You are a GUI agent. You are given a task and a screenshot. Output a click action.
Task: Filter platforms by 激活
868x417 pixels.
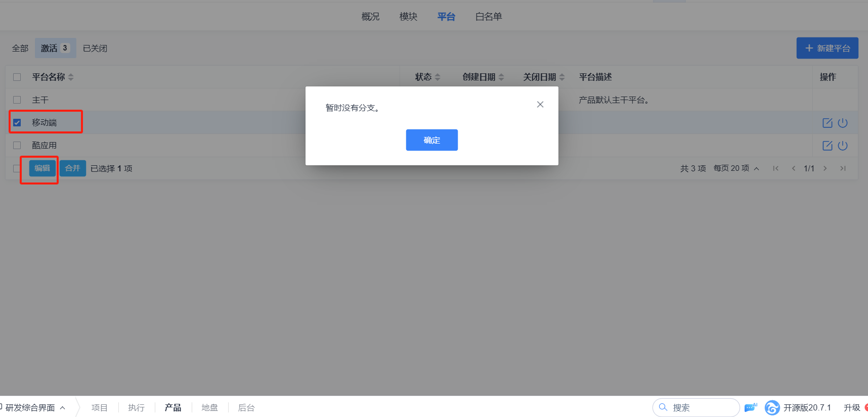coord(56,48)
